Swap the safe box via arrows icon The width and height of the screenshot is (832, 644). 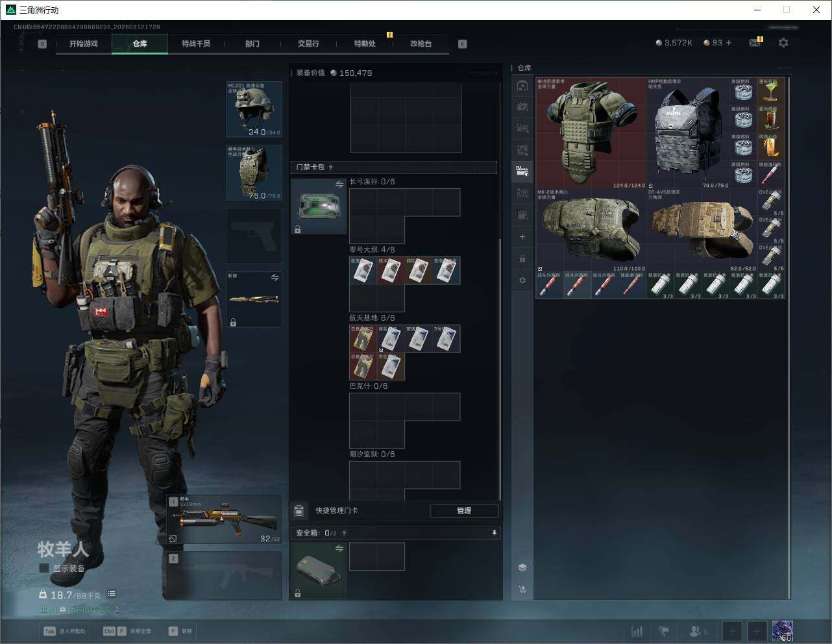click(x=339, y=549)
